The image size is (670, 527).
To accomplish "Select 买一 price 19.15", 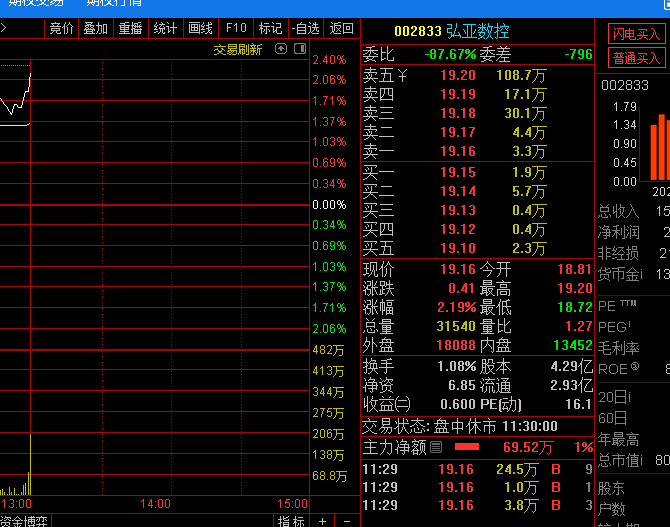I will 458,172.
